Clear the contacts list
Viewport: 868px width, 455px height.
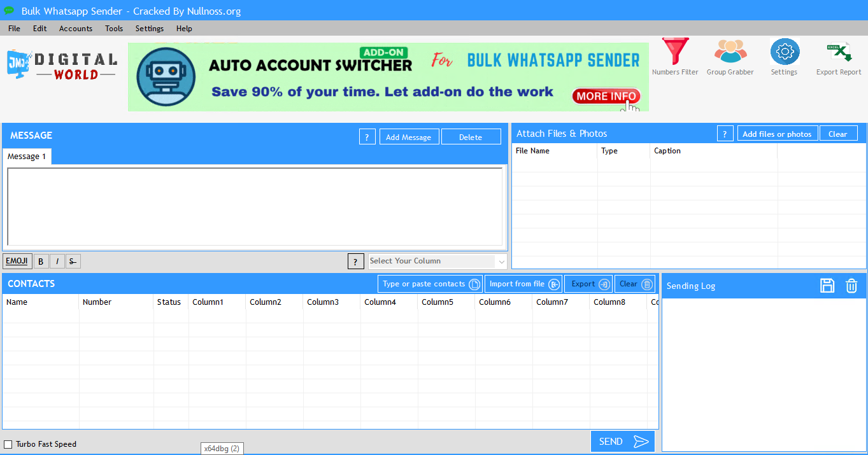[635, 284]
